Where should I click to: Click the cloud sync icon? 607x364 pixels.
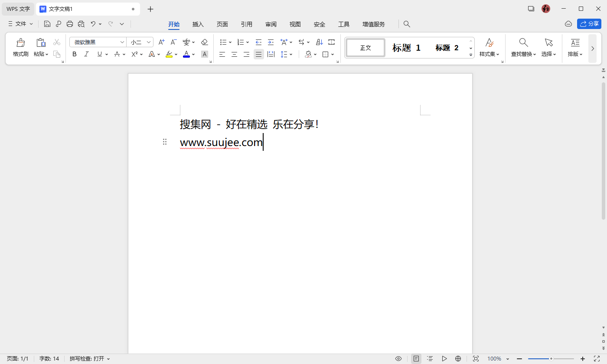(x=568, y=24)
